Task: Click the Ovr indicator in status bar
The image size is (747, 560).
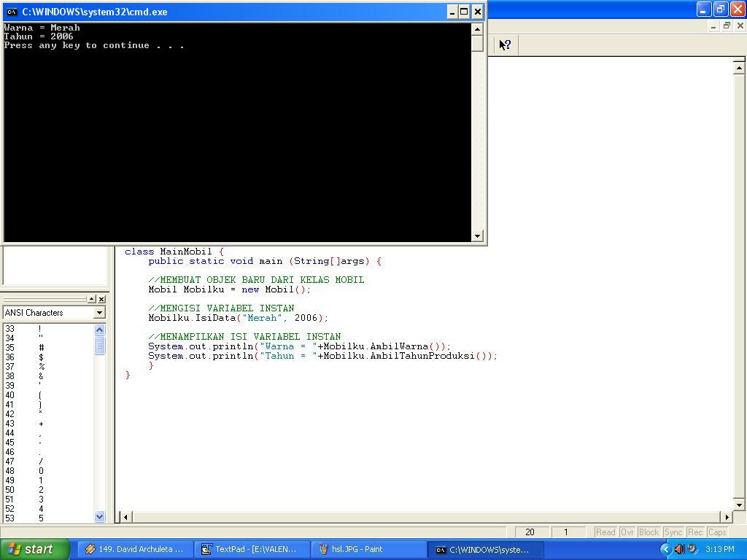Action: coord(627,532)
